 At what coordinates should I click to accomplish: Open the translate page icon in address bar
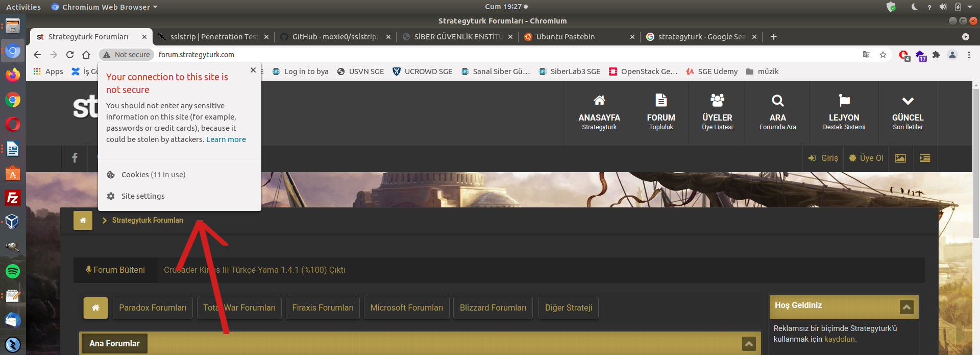(867, 55)
